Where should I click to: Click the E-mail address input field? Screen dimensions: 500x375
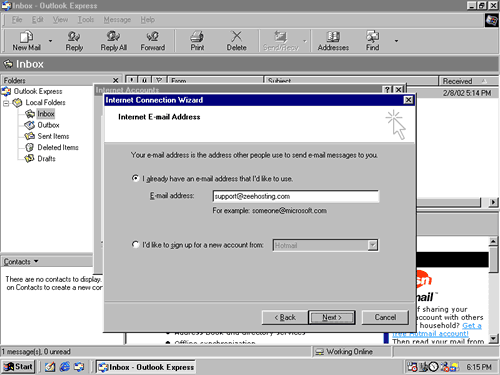[x=296, y=196]
